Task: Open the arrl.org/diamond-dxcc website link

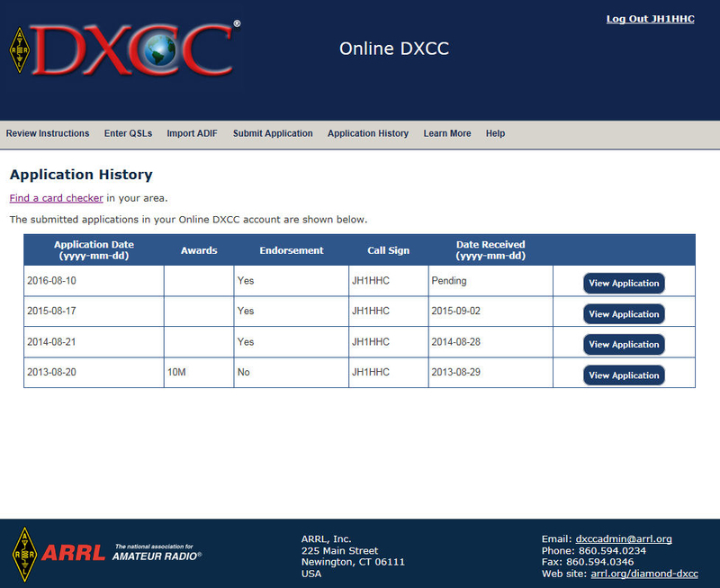Action: (644, 574)
